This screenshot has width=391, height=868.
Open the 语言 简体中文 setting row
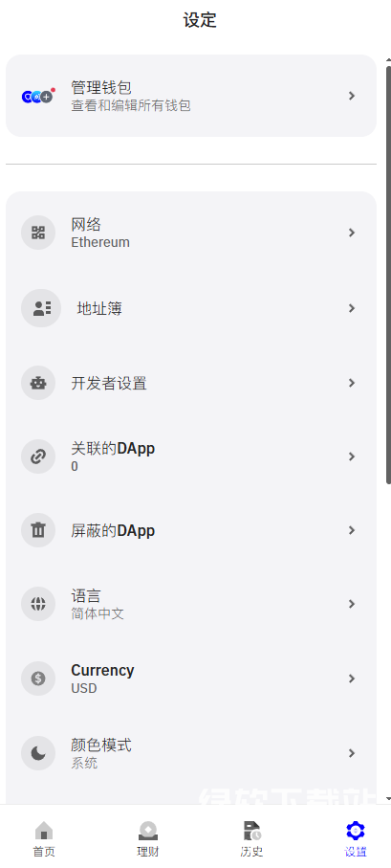click(191, 604)
